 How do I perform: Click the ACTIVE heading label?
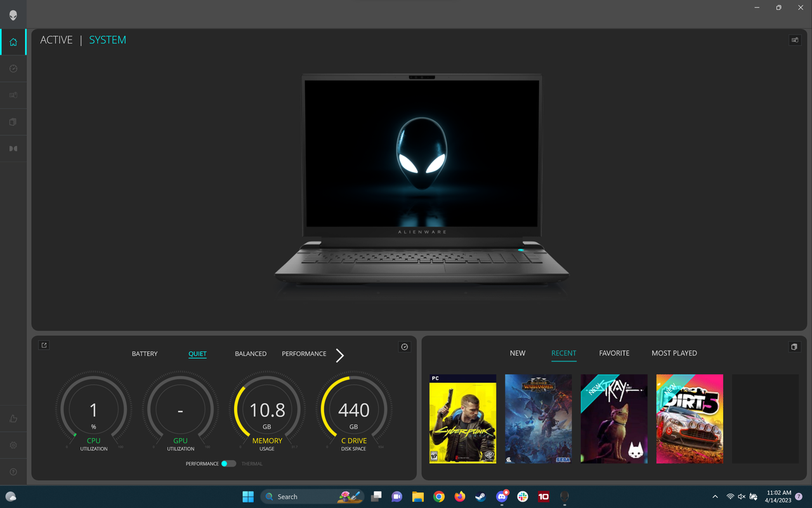(x=56, y=40)
